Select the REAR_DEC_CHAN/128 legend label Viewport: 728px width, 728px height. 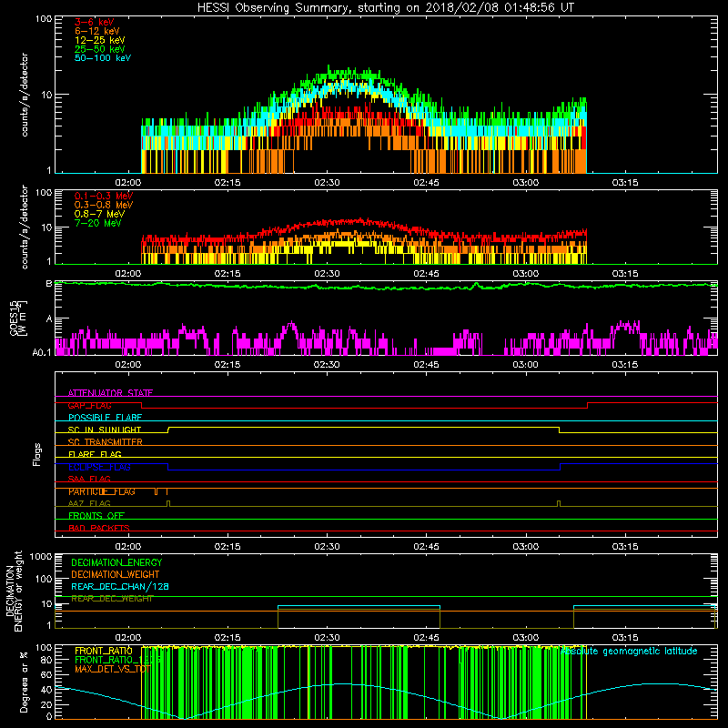point(120,587)
